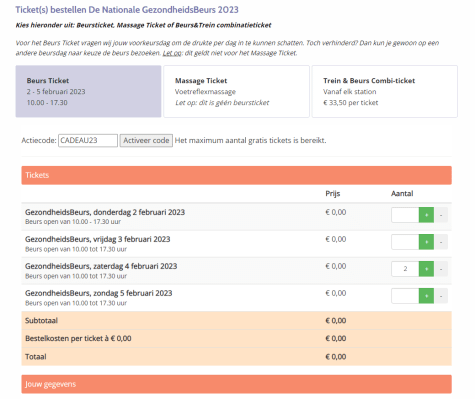Click '€ 33,50 per ticket' text
Viewport: 475px width, 399px height.
(x=351, y=103)
